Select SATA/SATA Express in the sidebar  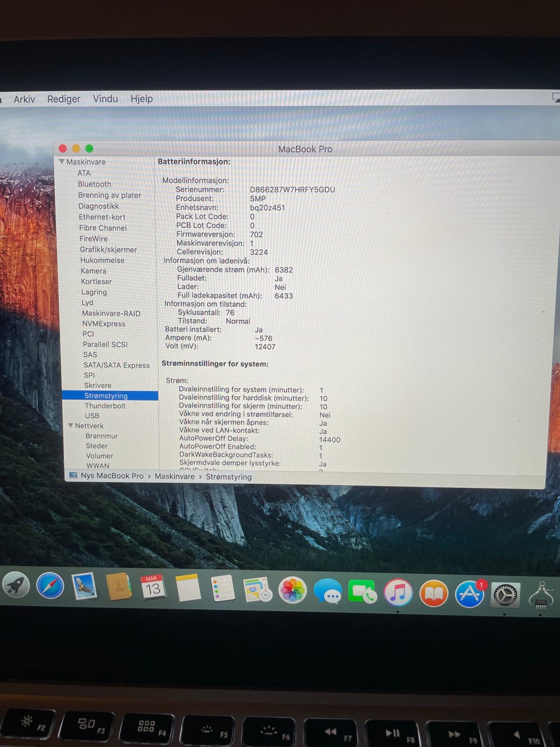point(116,365)
